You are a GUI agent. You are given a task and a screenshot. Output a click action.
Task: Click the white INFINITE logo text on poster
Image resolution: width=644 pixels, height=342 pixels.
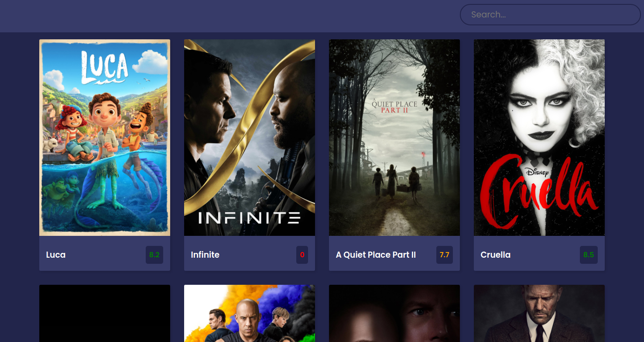249,218
